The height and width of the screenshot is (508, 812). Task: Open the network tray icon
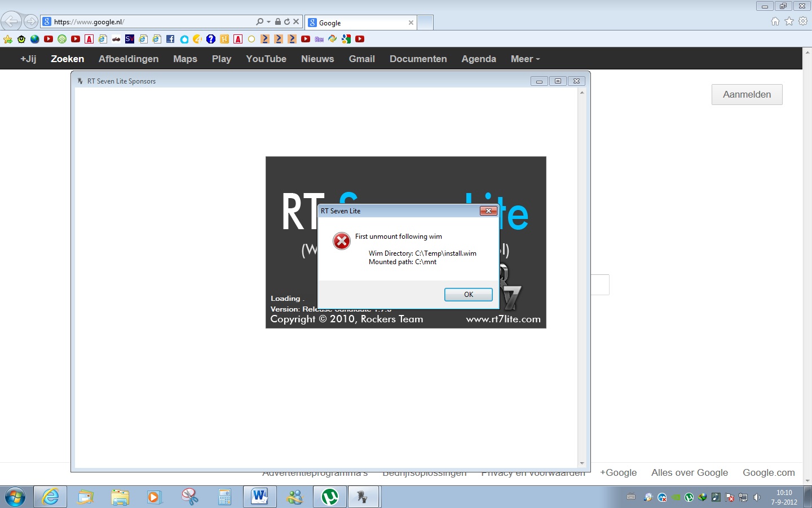pos(744,497)
